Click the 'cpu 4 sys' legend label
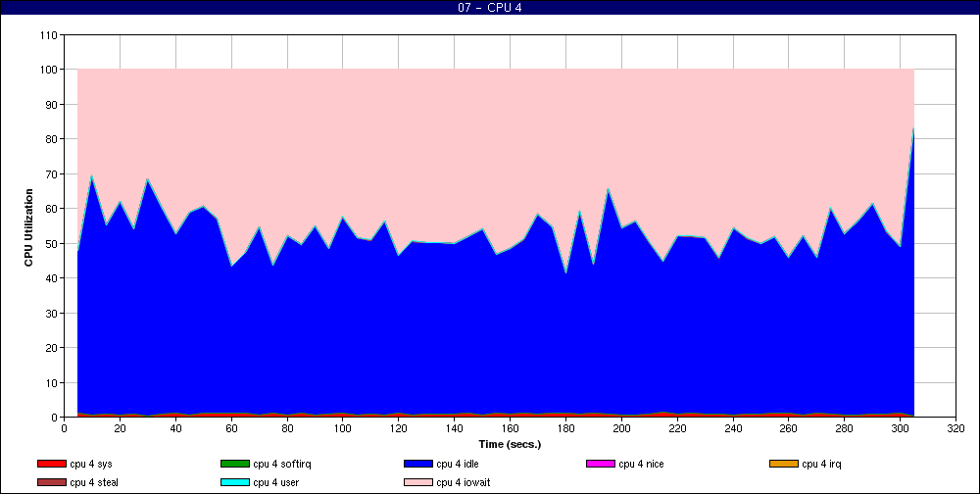This screenshot has width=980, height=494. (x=91, y=465)
